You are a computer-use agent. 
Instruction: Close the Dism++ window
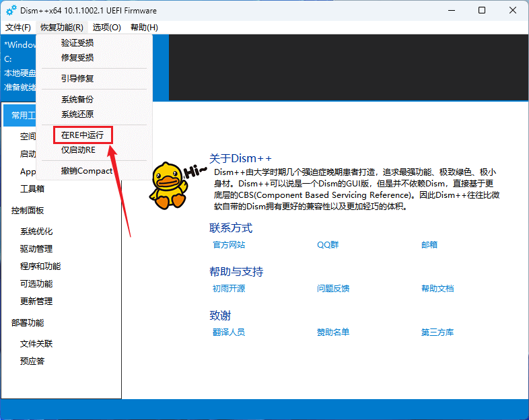pos(512,11)
